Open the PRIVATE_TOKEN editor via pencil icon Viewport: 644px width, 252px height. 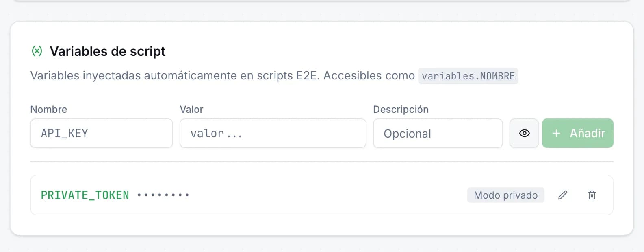click(x=562, y=195)
